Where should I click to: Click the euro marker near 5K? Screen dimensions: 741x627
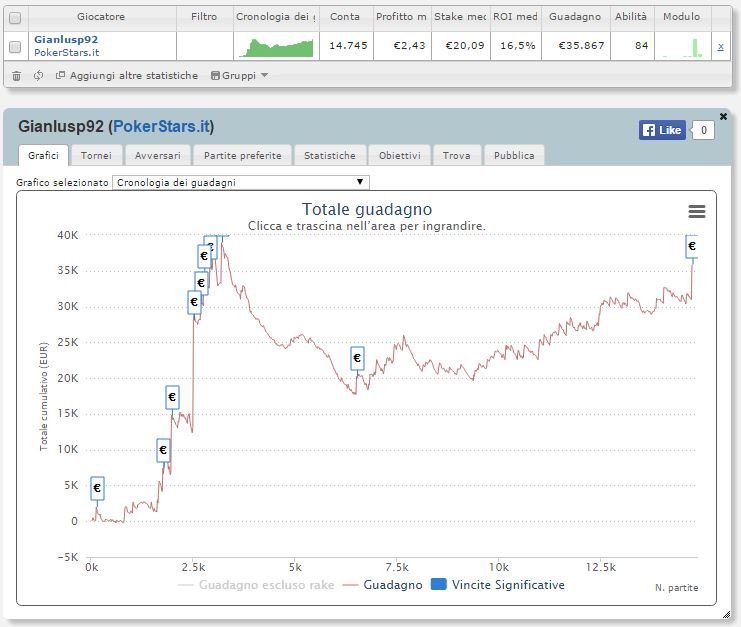97,488
